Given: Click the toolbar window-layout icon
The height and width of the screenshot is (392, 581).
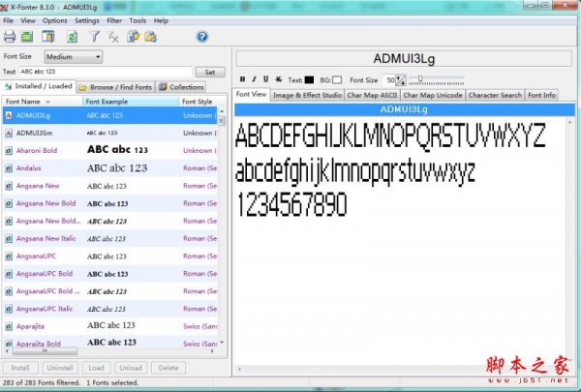Looking at the screenshot, I should pyautogui.click(x=48, y=37).
